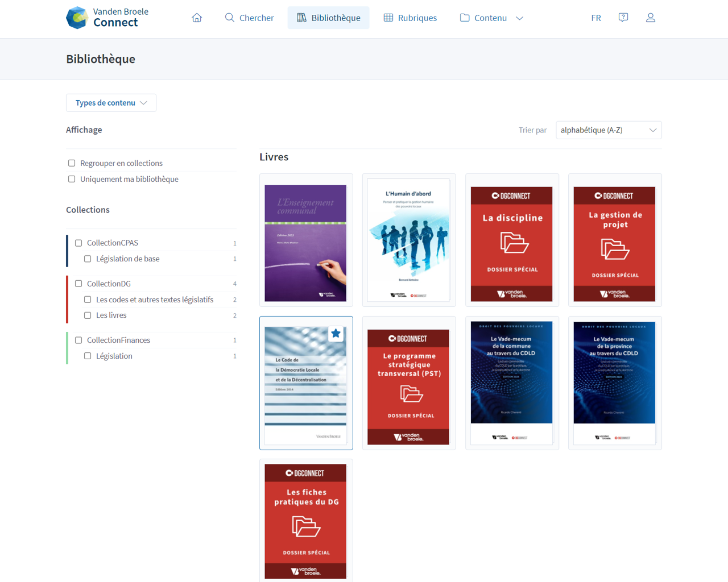The height and width of the screenshot is (582, 728).
Task: Open Le Code de la Démocratie Locale book
Action: coord(306,383)
